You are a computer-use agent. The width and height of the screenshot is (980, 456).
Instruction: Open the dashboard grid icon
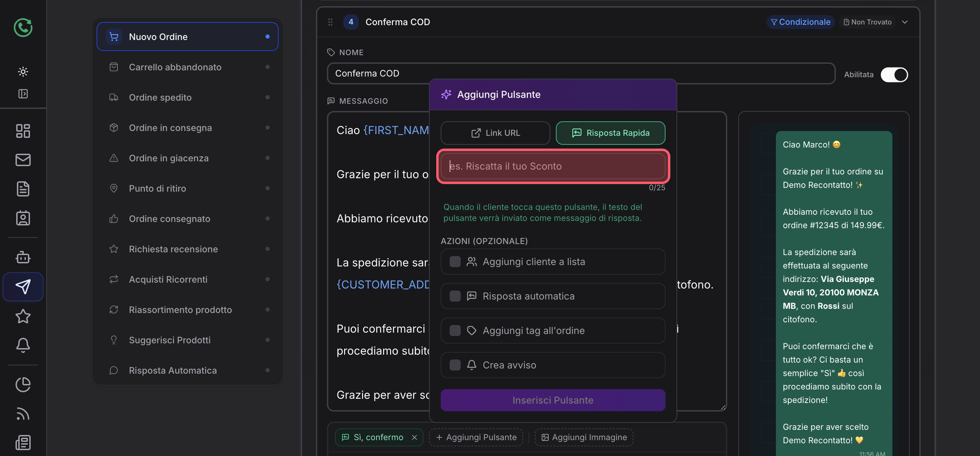pos(23,131)
